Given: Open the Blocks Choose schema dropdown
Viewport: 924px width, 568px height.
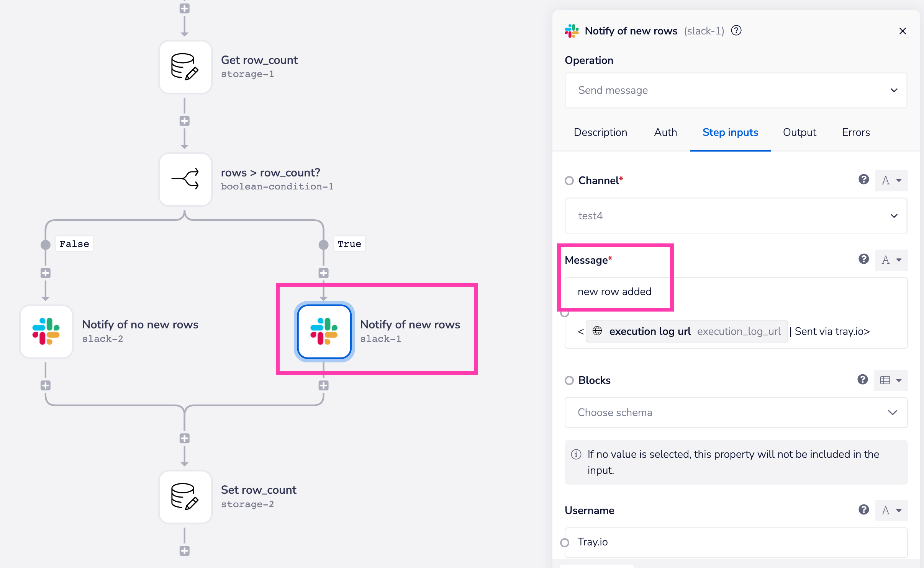Looking at the screenshot, I should click(x=736, y=413).
